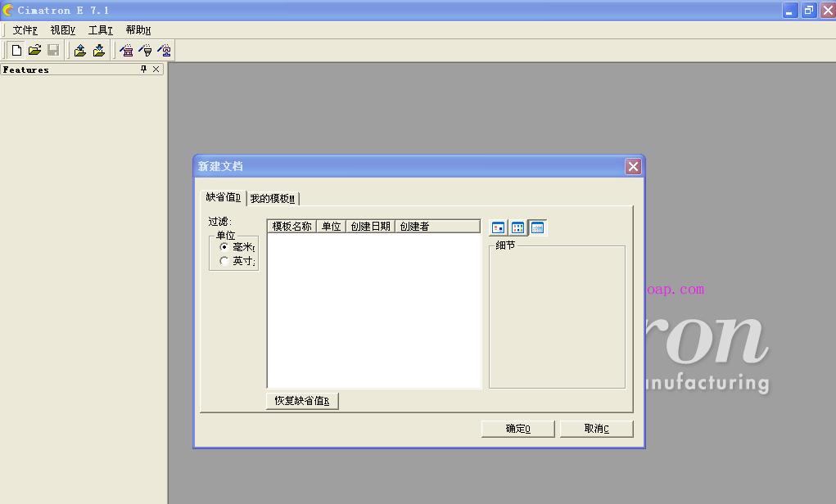Open the 视图 menu
The height and width of the screenshot is (504, 836).
pos(62,30)
